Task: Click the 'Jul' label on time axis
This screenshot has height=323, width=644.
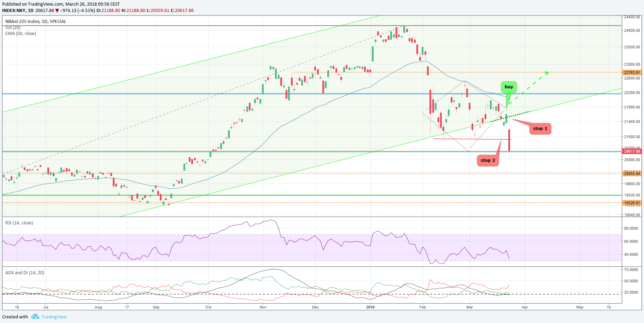Action: (46, 307)
